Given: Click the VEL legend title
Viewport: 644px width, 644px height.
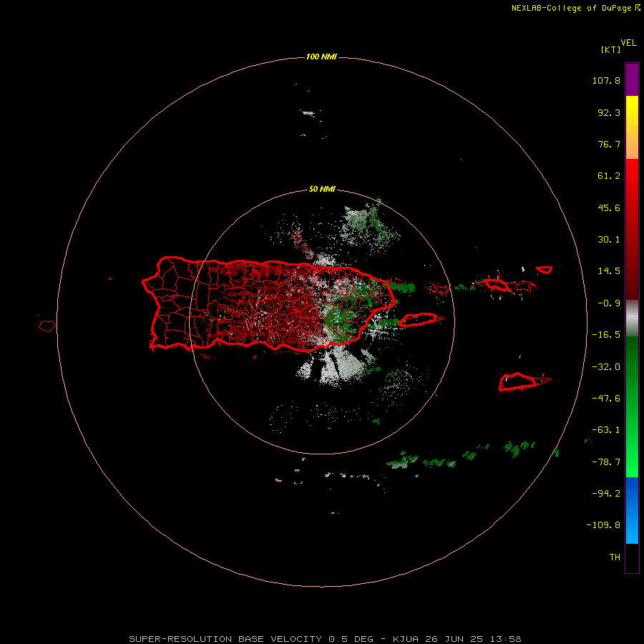Looking at the screenshot, I should (628, 43).
